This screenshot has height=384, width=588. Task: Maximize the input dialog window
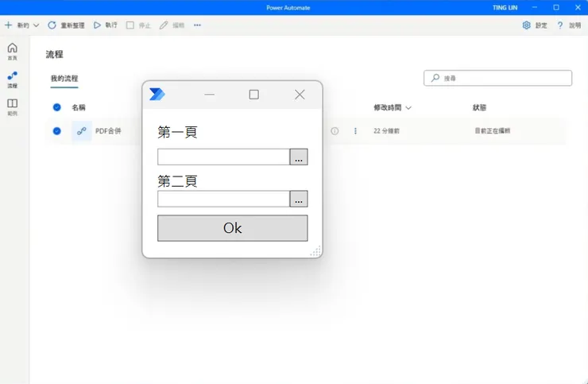254,95
